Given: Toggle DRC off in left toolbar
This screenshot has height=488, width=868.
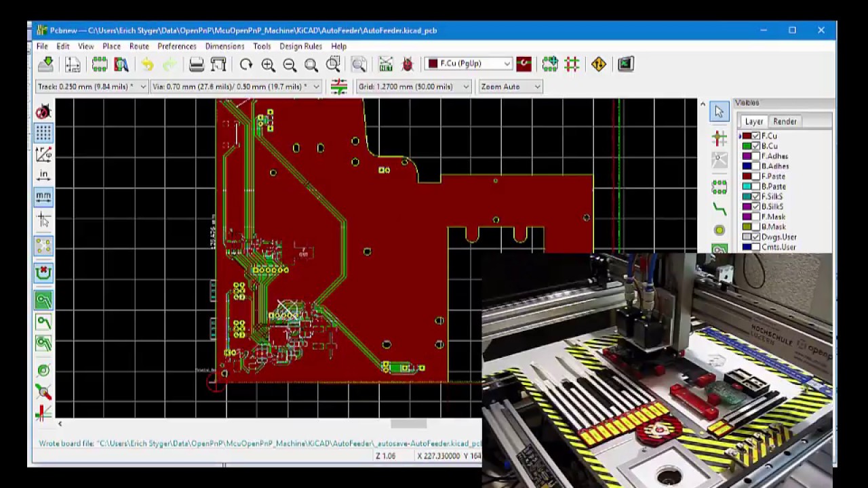Looking at the screenshot, I should tap(43, 111).
